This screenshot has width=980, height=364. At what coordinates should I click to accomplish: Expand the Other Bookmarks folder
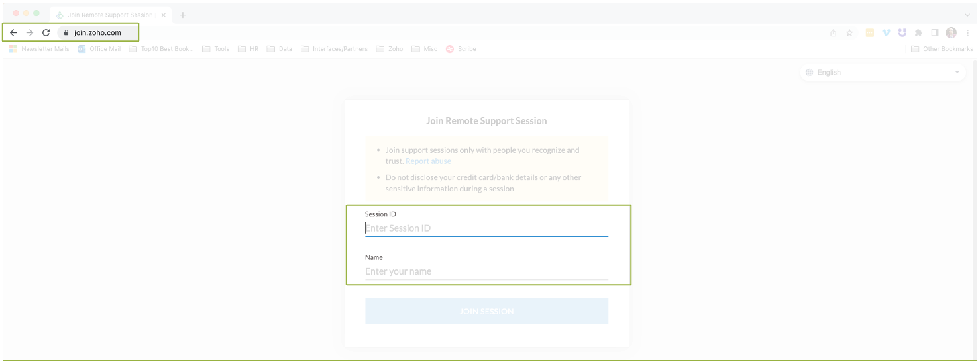tap(942, 49)
